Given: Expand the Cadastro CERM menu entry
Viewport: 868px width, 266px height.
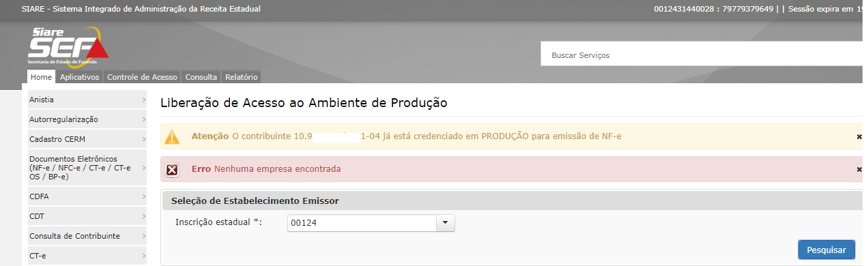Looking at the screenshot, I should tap(87, 138).
